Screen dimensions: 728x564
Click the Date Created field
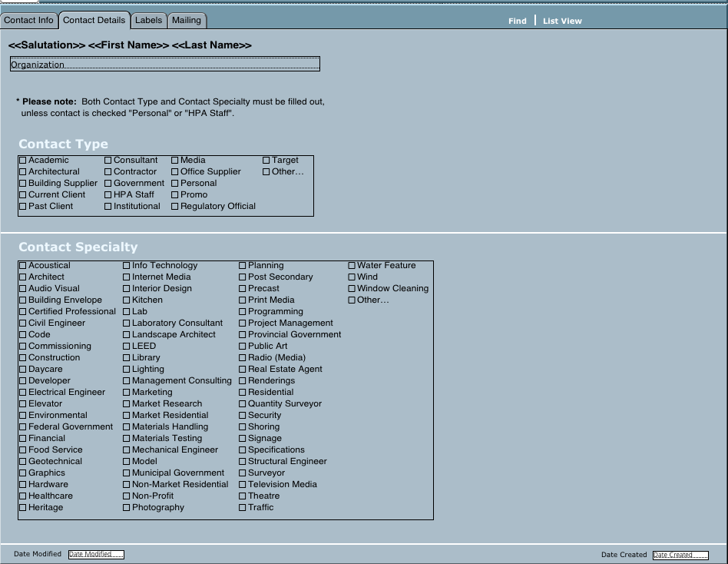(x=680, y=555)
